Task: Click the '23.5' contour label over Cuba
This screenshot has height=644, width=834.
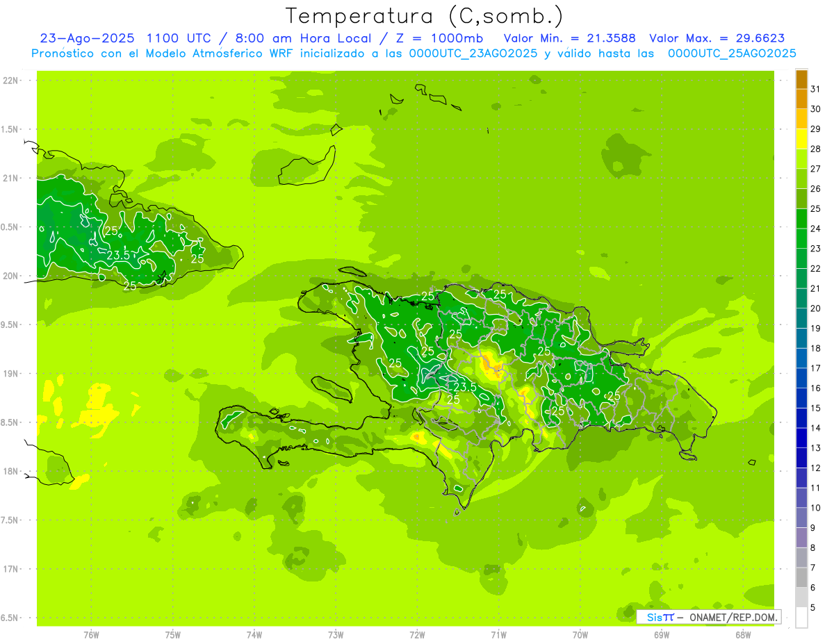Action: tap(119, 255)
